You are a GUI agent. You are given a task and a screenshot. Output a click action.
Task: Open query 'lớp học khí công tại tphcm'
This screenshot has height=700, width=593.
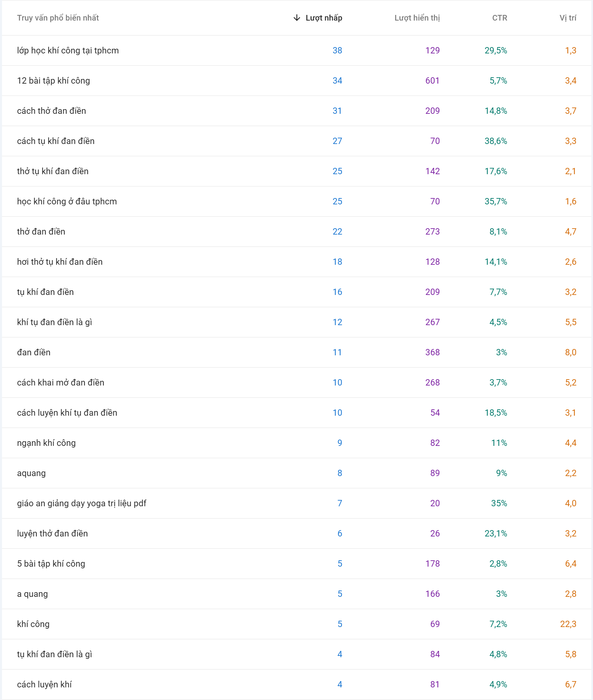click(x=68, y=50)
